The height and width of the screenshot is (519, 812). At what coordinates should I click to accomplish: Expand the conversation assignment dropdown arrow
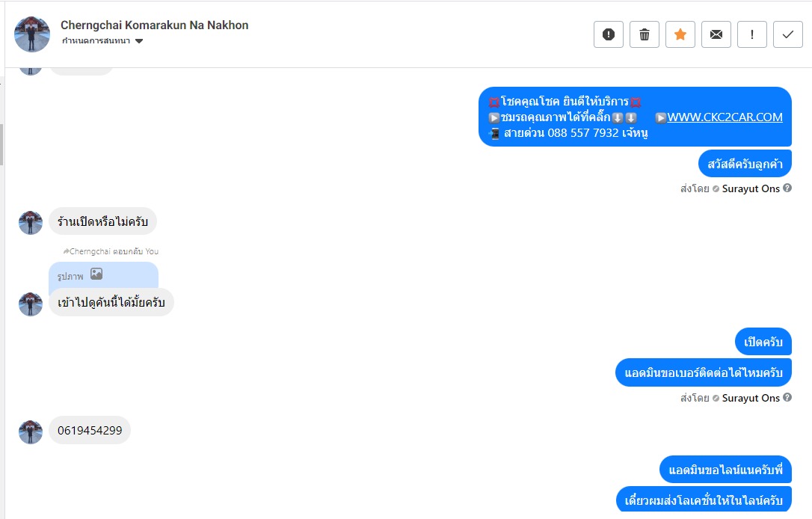[x=139, y=41]
